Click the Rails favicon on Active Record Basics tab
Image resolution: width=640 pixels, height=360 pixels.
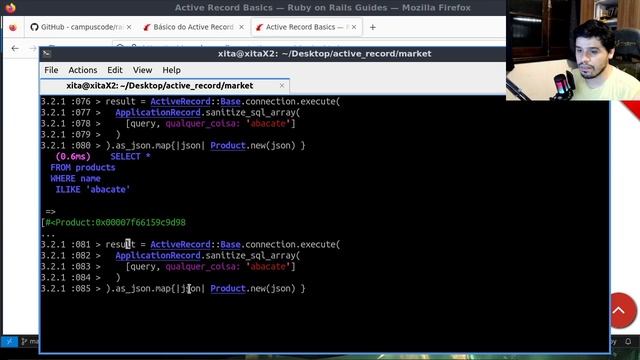259,27
